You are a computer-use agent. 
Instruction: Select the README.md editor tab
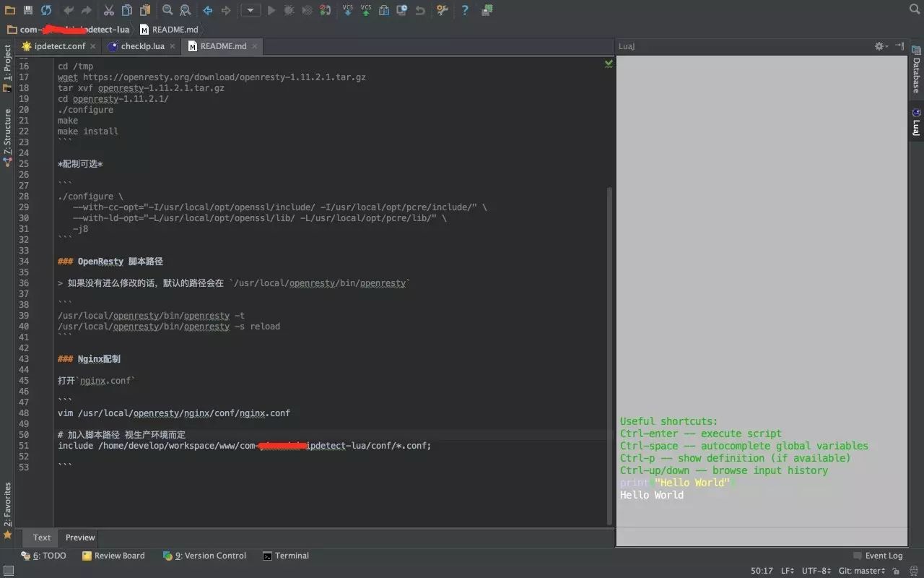click(223, 46)
